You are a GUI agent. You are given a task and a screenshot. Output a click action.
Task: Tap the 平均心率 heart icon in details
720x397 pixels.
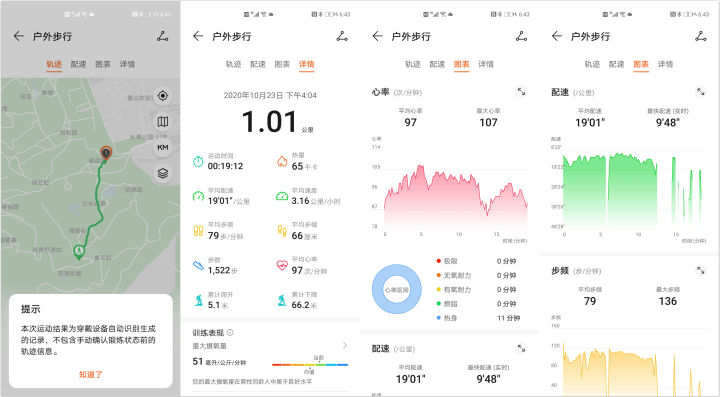282,265
